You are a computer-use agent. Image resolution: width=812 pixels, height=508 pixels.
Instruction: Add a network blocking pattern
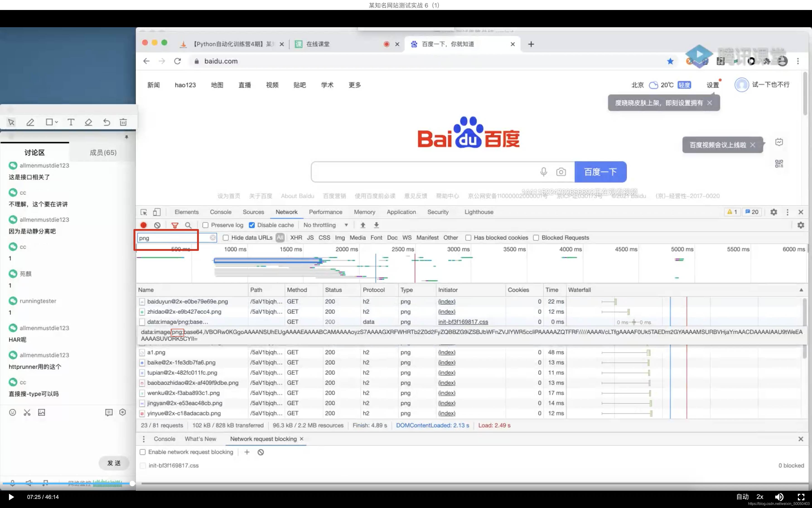[247, 452]
